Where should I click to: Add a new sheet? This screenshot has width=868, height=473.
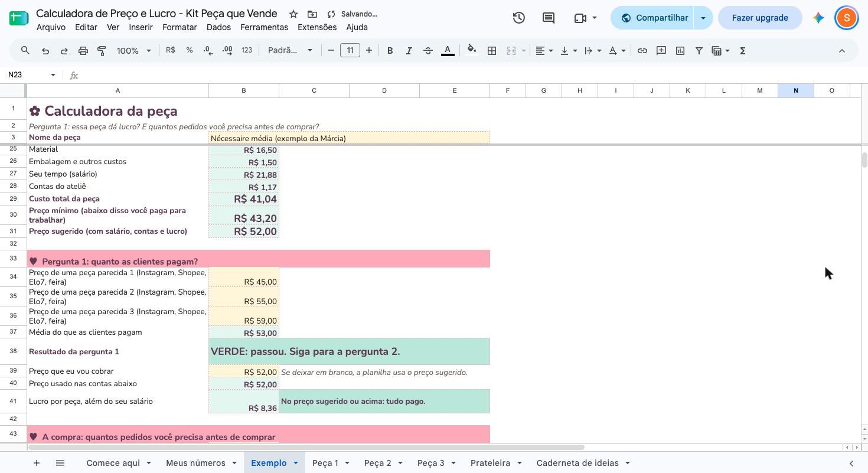click(37, 463)
